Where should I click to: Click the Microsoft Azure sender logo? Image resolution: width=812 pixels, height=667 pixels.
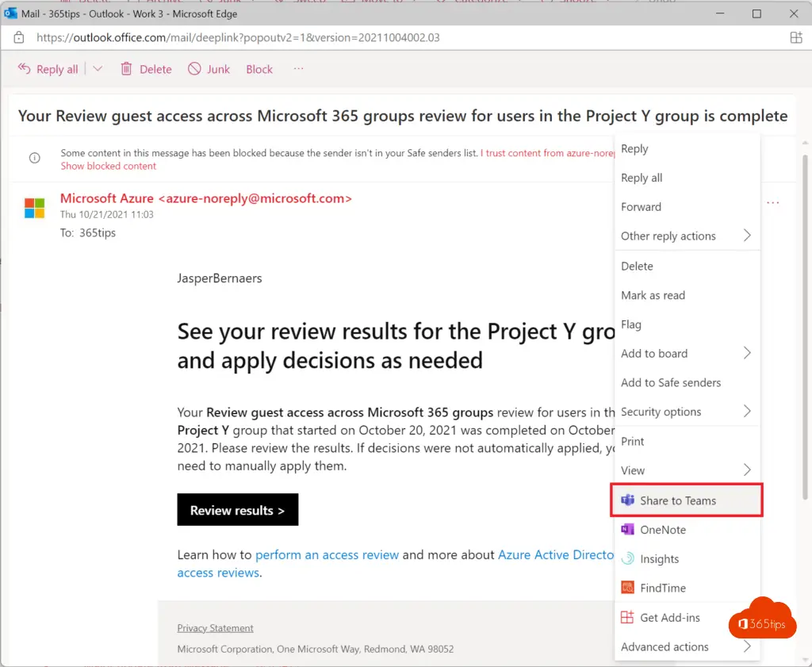[x=35, y=208]
